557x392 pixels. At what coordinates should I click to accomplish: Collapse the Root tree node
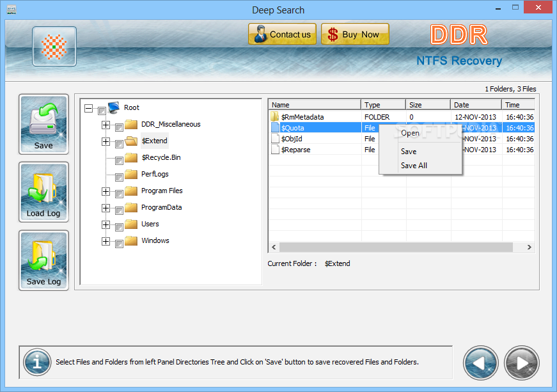click(88, 108)
